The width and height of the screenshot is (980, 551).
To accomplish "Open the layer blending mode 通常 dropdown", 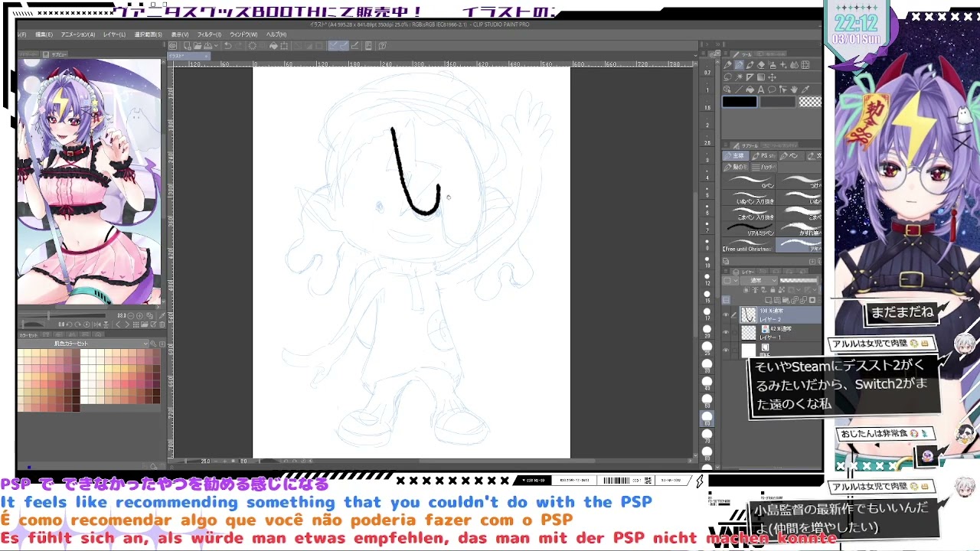I will [759, 281].
